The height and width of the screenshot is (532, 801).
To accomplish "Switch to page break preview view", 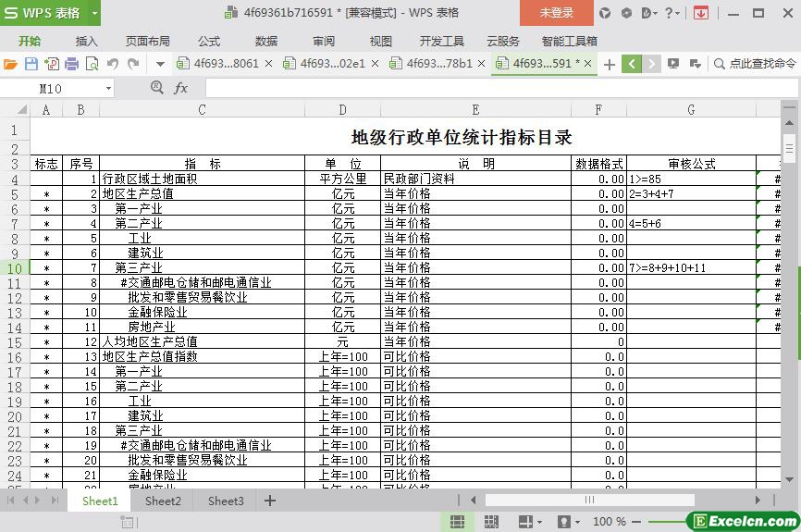I will 491,522.
